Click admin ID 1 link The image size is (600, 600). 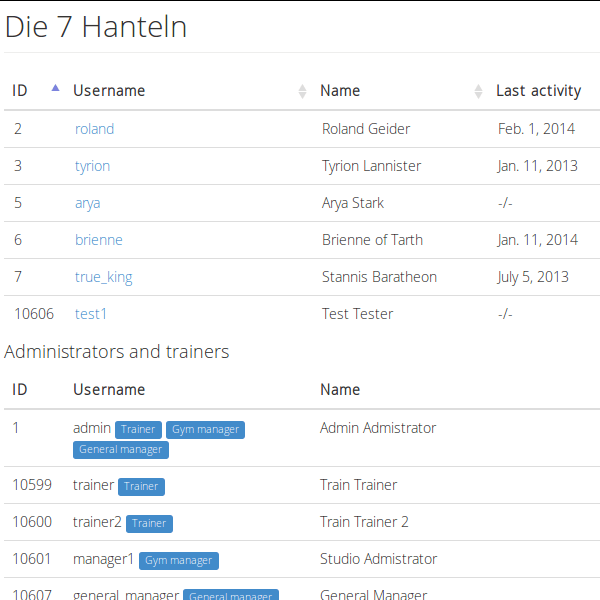click(x=16, y=428)
